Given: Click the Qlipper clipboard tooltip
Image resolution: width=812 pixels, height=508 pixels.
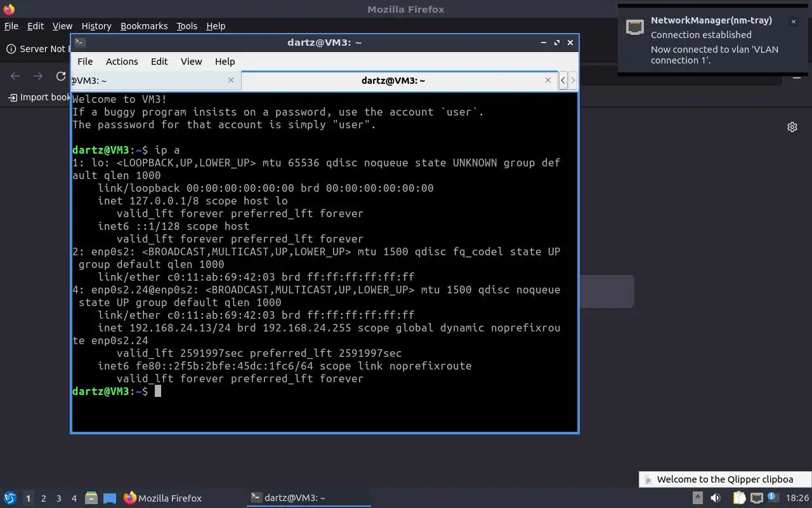Looking at the screenshot, I should click(725, 479).
